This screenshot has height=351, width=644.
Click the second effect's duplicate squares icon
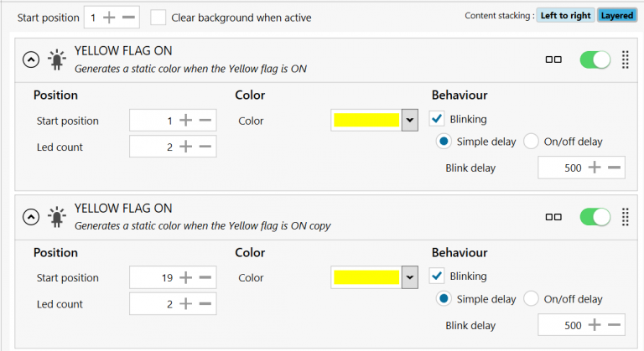pyautogui.click(x=553, y=217)
